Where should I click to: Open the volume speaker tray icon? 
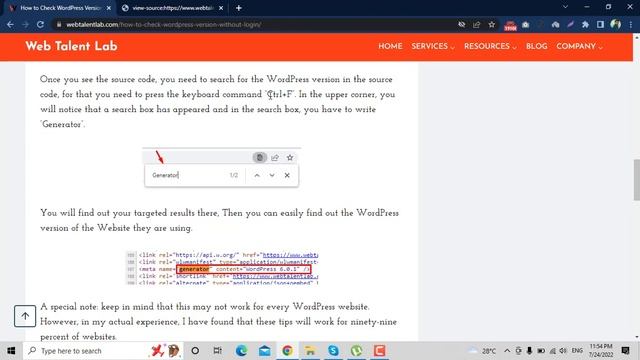point(563,351)
